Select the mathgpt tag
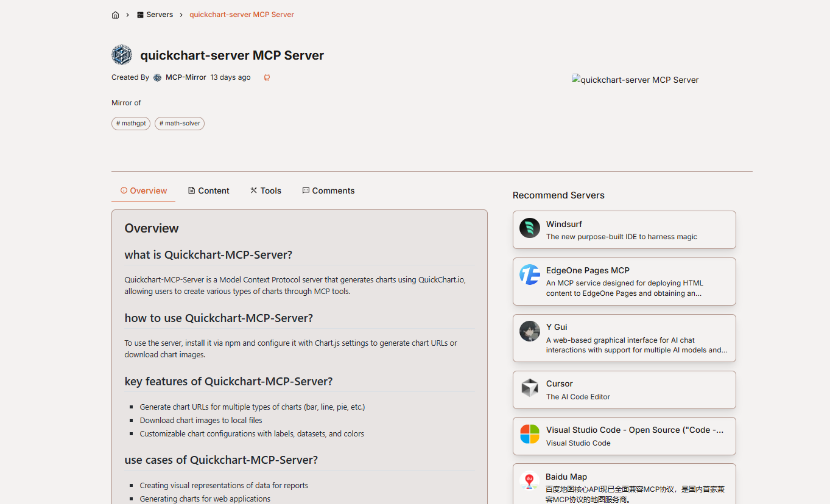The height and width of the screenshot is (504, 830). click(131, 124)
